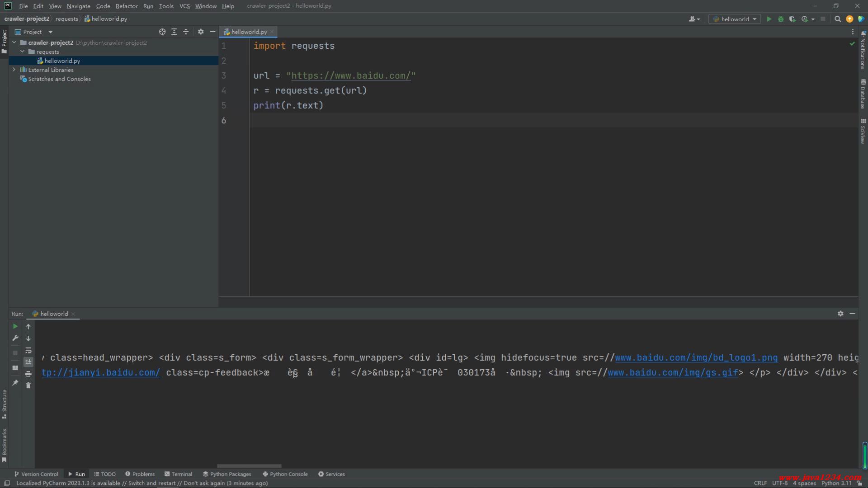The width and height of the screenshot is (868, 488).
Task: Toggle the Bookmarks side panel
Action: pyautogui.click(x=4, y=446)
